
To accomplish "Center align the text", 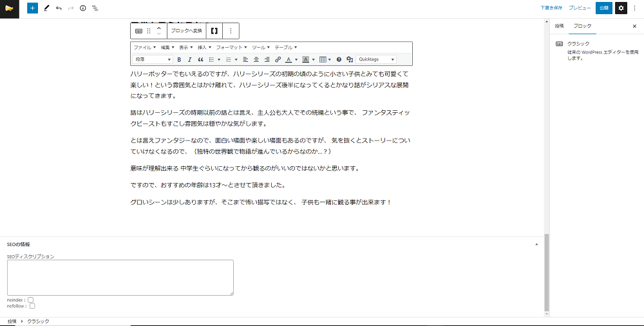I will 256,60.
